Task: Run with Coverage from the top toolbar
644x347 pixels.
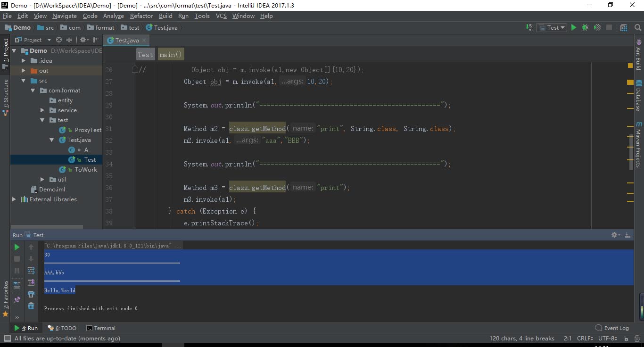Action: click(x=597, y=28)
